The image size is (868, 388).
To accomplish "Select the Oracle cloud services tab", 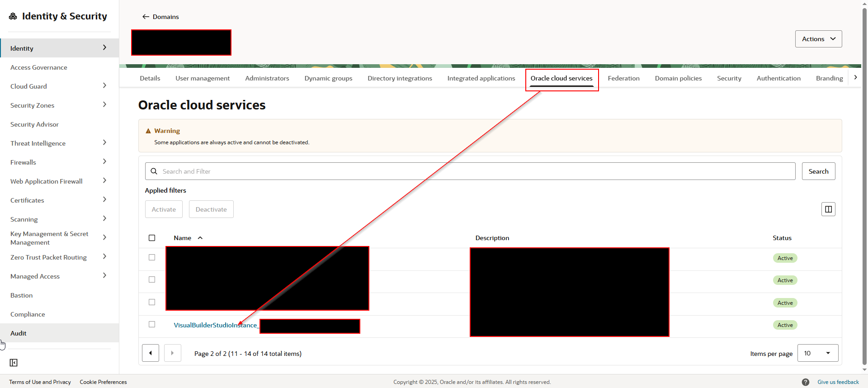I will click(561, 78).
